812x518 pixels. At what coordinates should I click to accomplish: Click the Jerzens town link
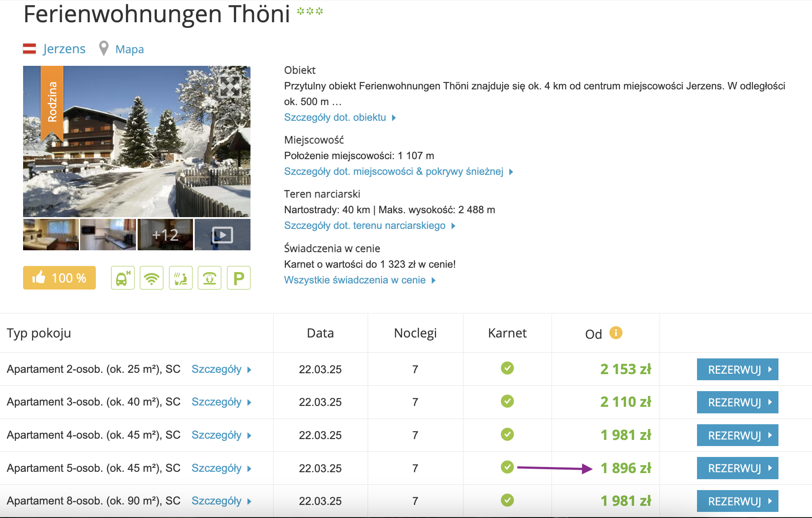pyautogui.click(x=64, y=49)
